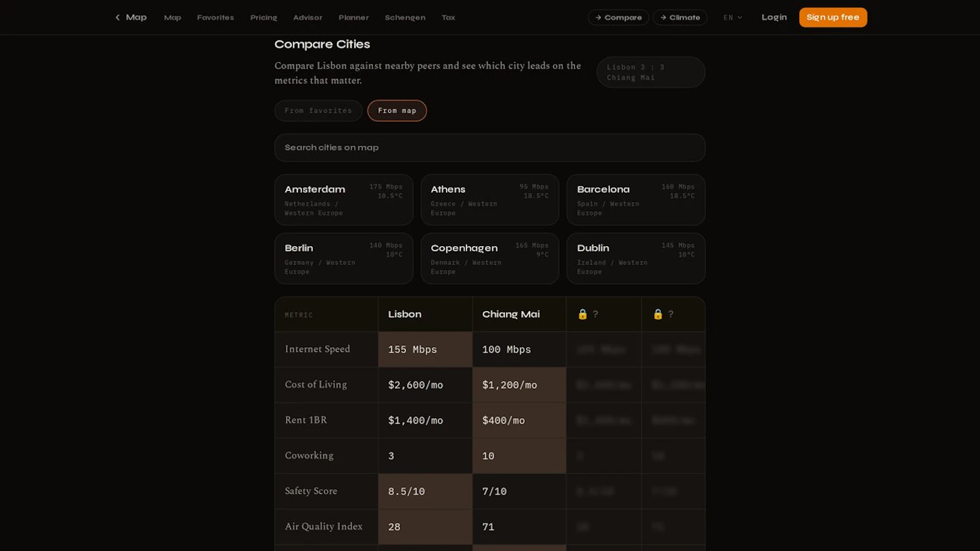The width and height of the screenshot is (980, 551).
Task: Go to the Pricing page
Action: point(264,18)
